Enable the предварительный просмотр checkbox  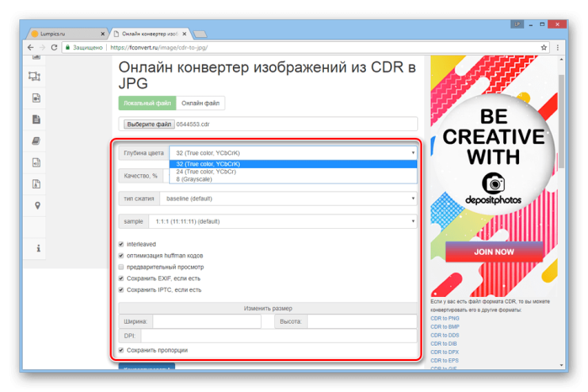point(121,268)
